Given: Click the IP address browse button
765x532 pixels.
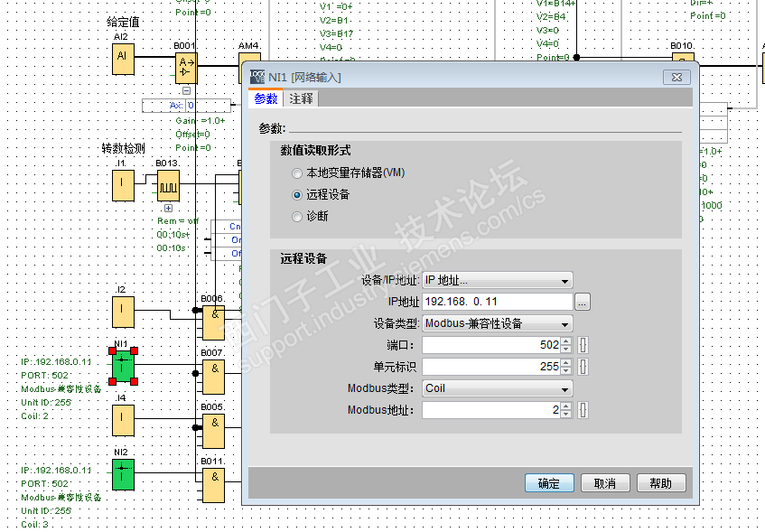Looking at the screenshot, I should 583,302.
